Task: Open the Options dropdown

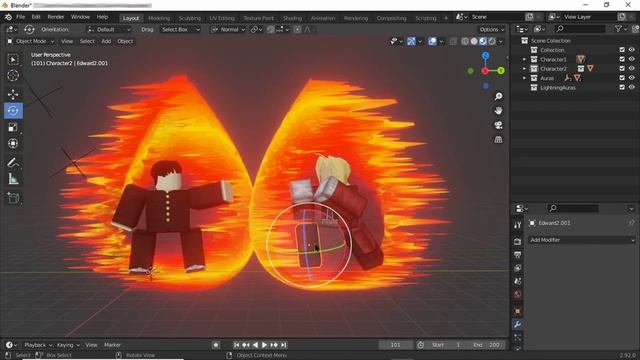Action: 492,29
